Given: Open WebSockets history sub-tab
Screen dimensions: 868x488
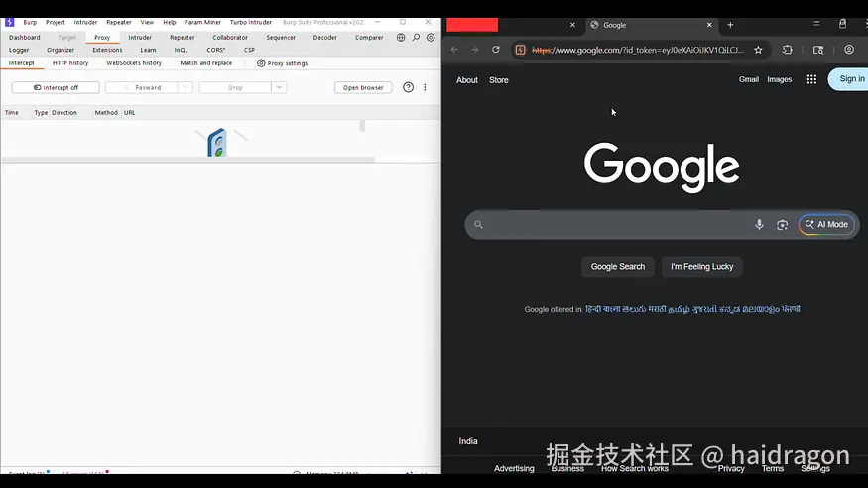Looking at the screenshot, I should click(134, 63).
